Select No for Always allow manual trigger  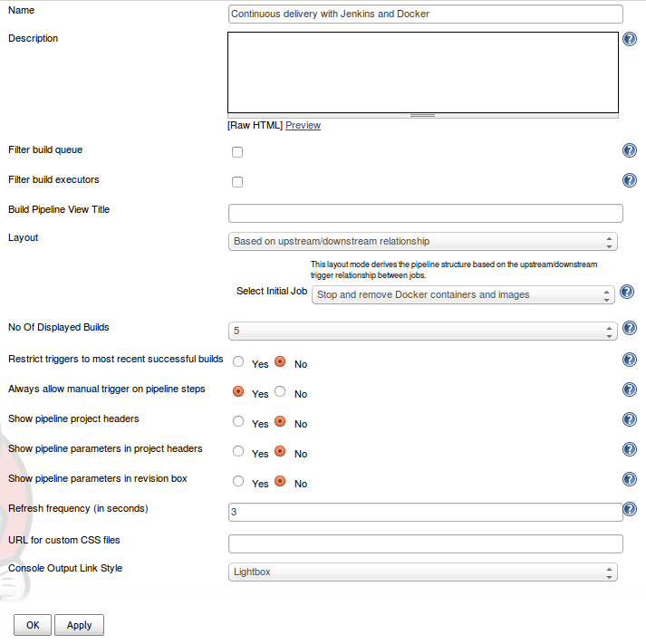point(280,391)
